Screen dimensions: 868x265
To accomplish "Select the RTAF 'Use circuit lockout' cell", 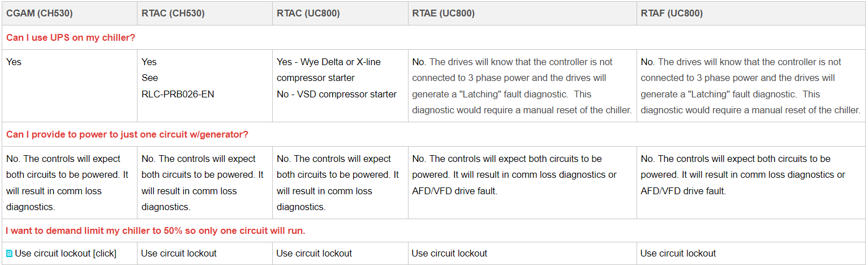I will coord(751,254).
